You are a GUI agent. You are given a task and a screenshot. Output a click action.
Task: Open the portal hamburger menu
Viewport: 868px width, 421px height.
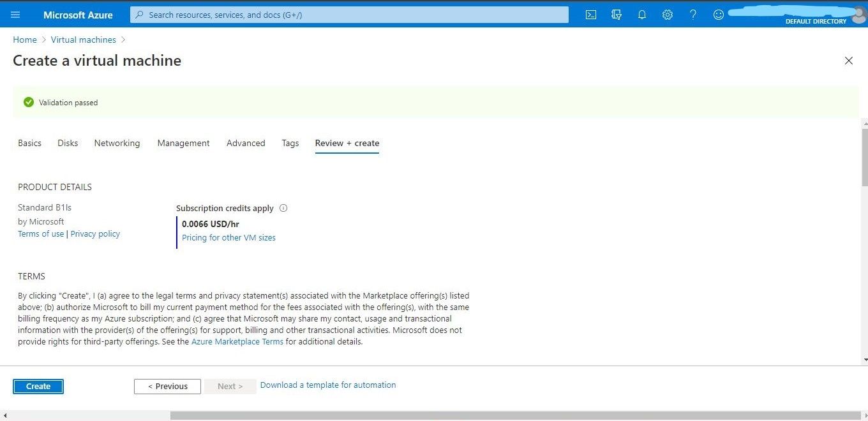[x=15, y=14]
